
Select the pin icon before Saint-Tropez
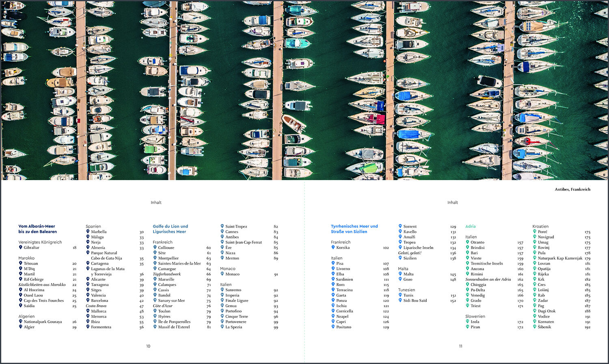click(x=222, y=226)
